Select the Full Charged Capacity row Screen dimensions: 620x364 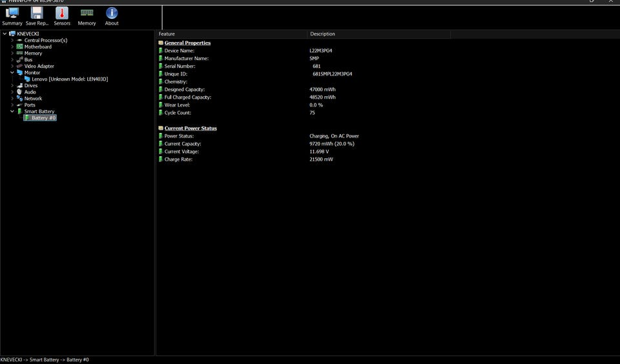pos(188,97)
